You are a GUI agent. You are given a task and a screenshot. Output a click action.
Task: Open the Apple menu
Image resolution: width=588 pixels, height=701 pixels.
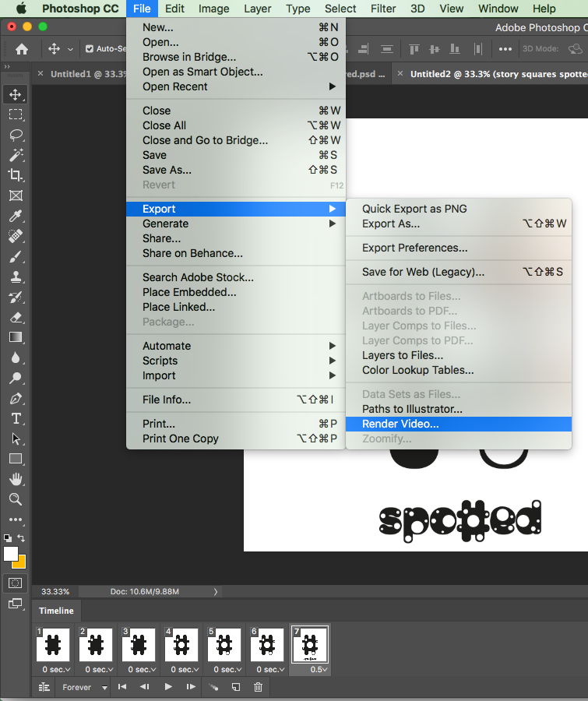[20, 9]
